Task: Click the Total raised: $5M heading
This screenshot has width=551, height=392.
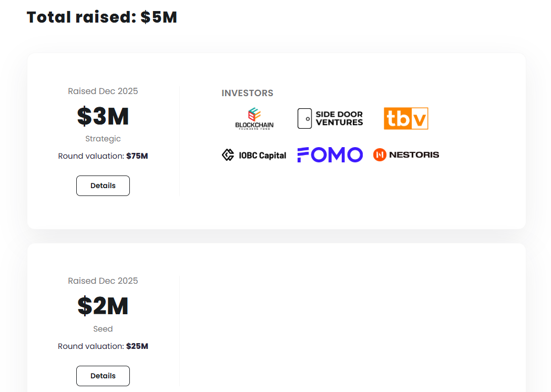Action: click(102, 17)
